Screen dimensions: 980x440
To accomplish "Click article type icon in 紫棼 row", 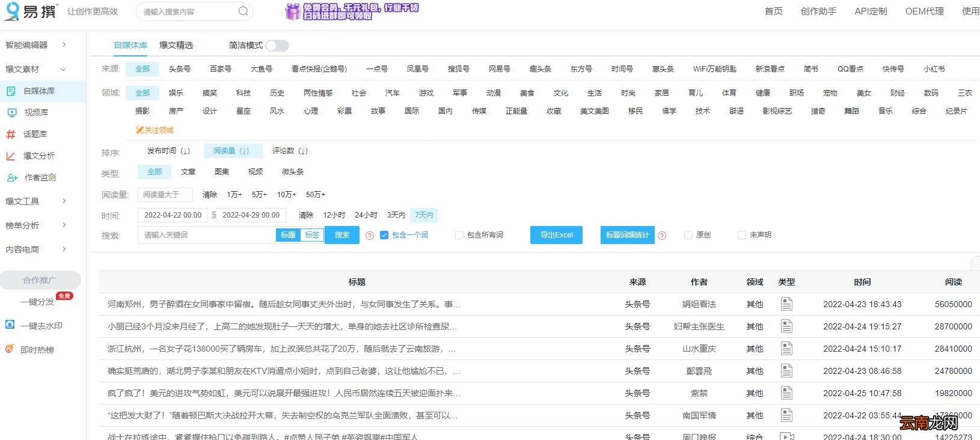I will (786, 393).
